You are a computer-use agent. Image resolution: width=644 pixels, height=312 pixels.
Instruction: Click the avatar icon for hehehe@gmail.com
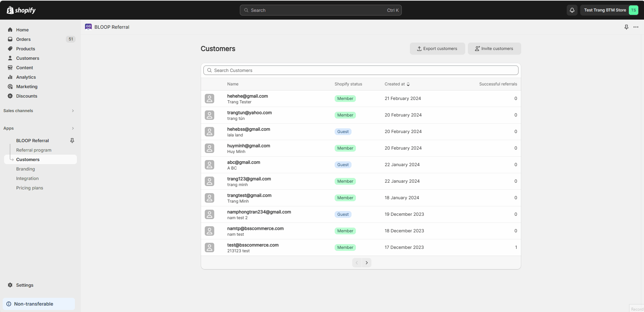209,99
